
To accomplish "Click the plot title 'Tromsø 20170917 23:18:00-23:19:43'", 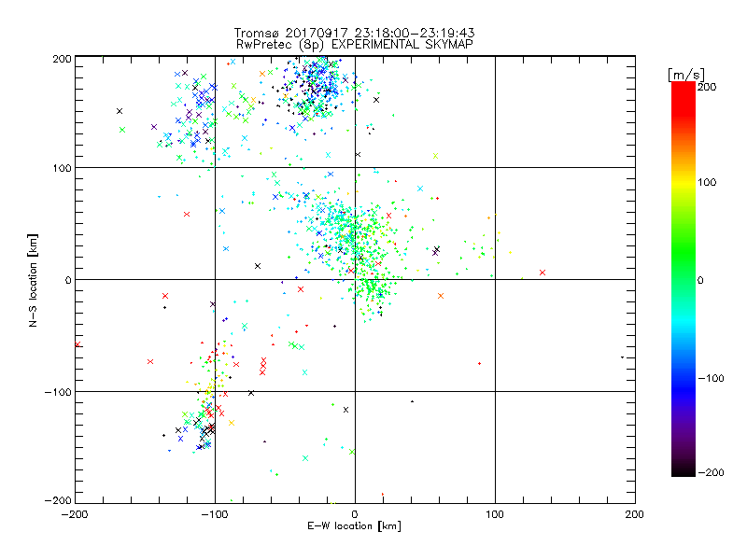I will click(355, 33).
